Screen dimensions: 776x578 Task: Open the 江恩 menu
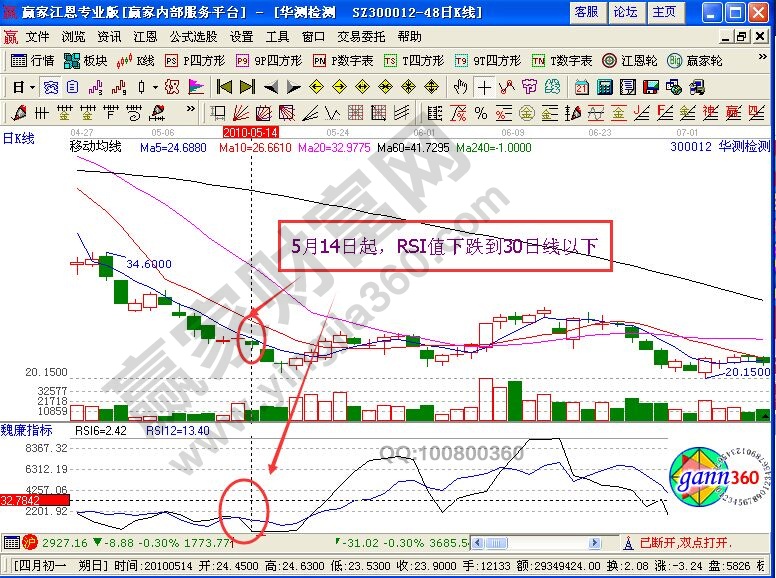(x=145, y=36)
